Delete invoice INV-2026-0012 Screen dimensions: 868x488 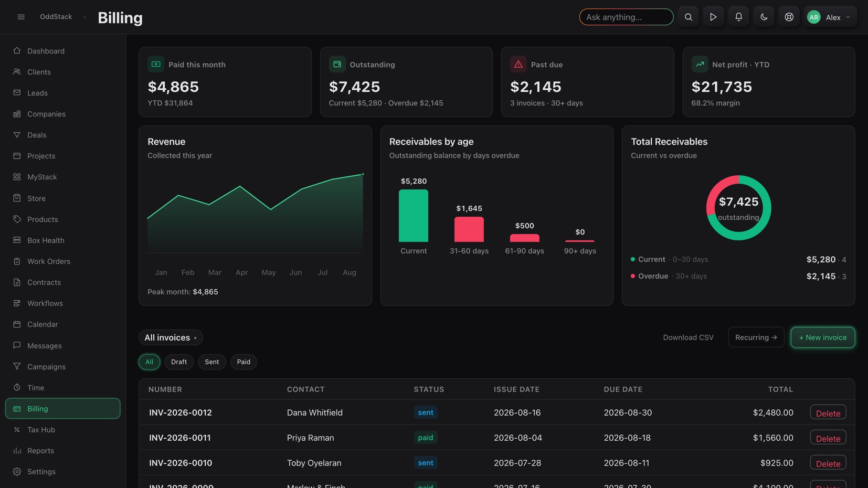[828, 413]
